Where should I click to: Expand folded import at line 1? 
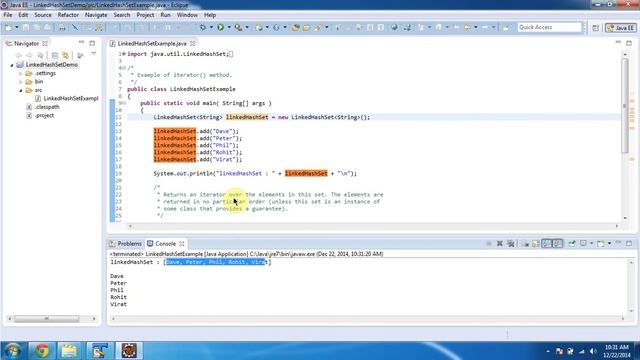coord(124,54)
